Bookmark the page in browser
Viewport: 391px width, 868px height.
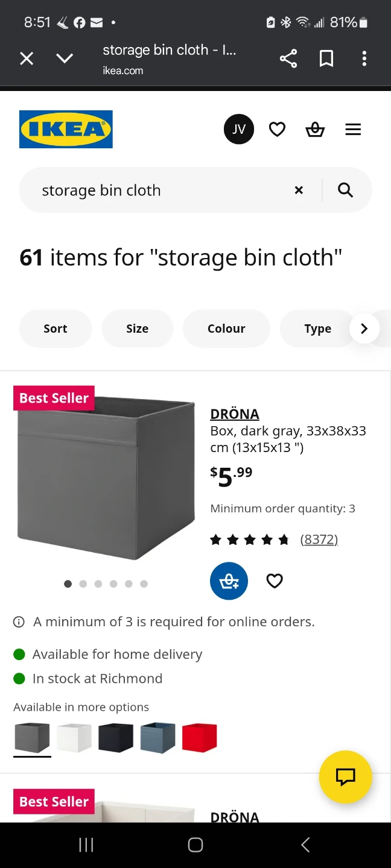point(326,58)
